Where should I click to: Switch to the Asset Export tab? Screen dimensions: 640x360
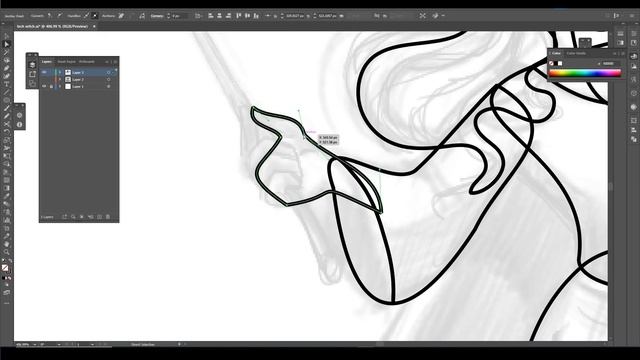pos(66,62)
